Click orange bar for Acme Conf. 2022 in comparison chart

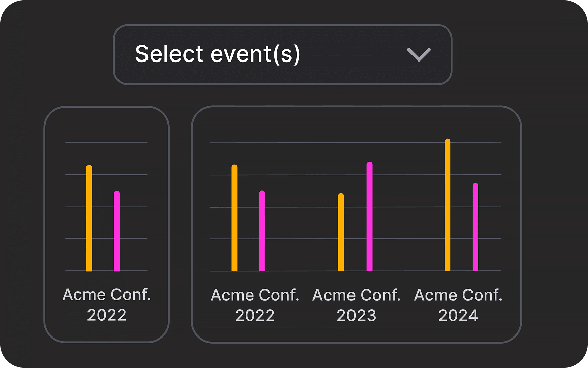234,219
